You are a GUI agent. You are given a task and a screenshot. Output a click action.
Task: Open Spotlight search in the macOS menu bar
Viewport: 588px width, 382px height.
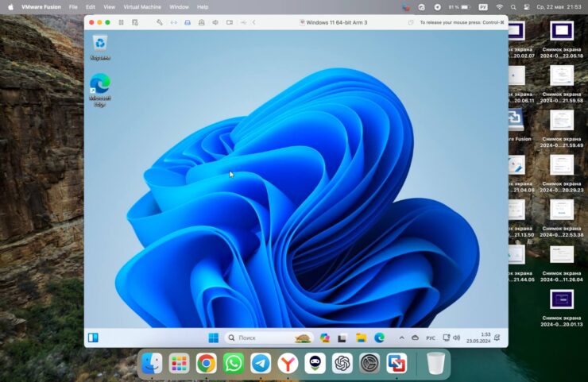(x=513, y=7)
